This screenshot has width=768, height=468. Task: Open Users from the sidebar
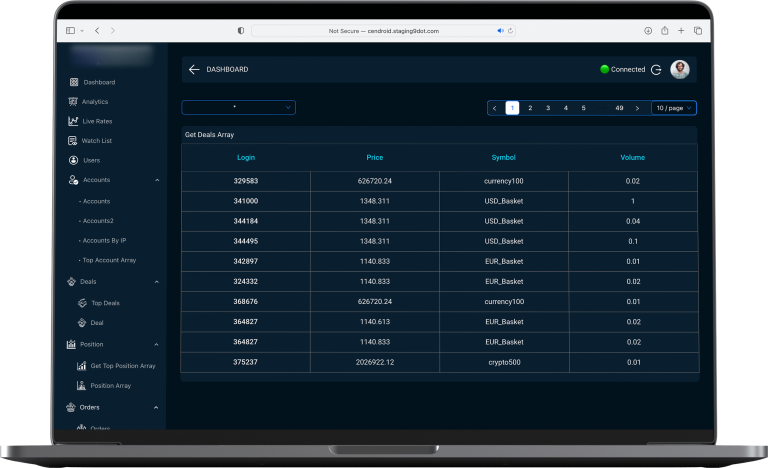91,160
